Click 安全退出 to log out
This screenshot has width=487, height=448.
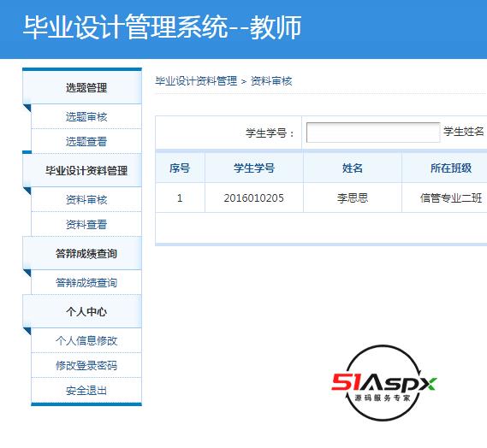tap(86, 391)
